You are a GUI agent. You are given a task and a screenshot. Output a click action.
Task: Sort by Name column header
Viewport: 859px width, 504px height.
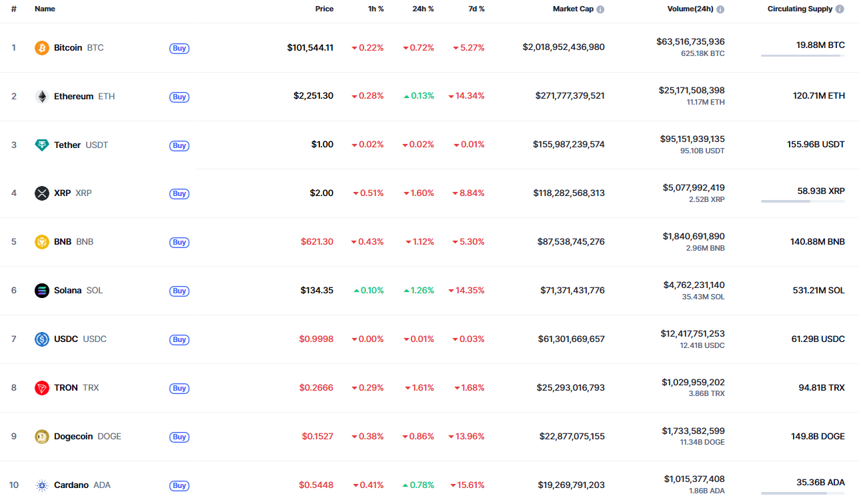point(45,9)
